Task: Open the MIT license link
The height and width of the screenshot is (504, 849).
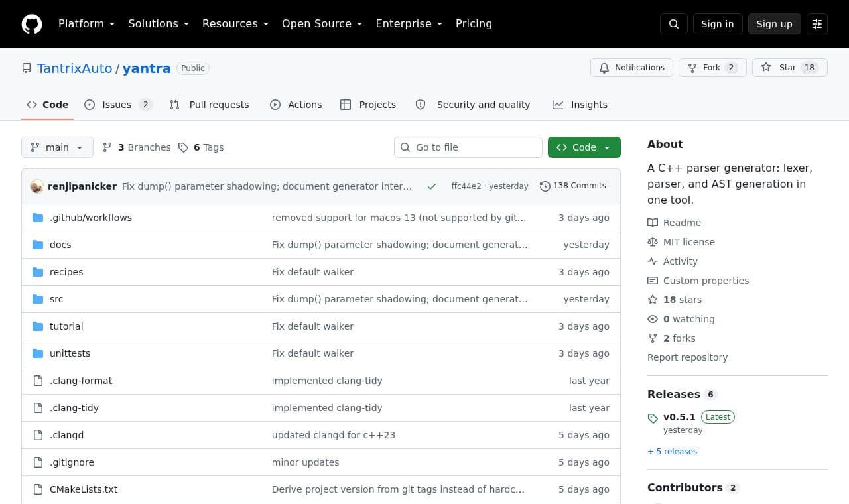Action: coord(688,242)
